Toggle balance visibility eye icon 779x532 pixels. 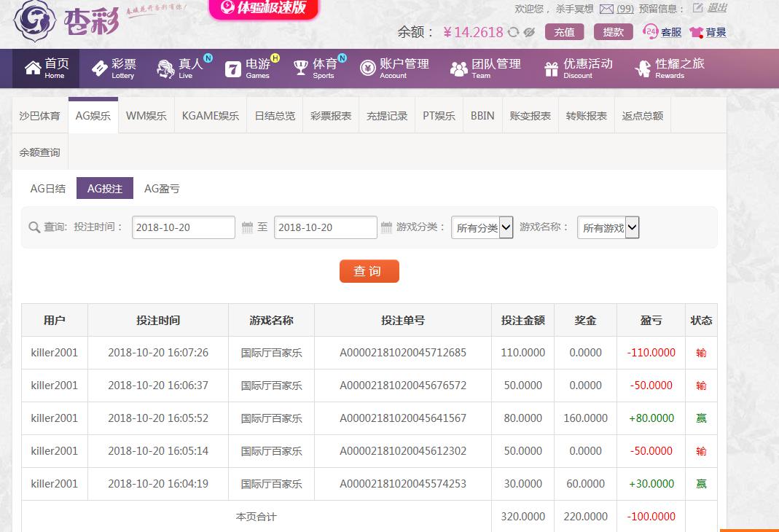(x=529, y=32)
